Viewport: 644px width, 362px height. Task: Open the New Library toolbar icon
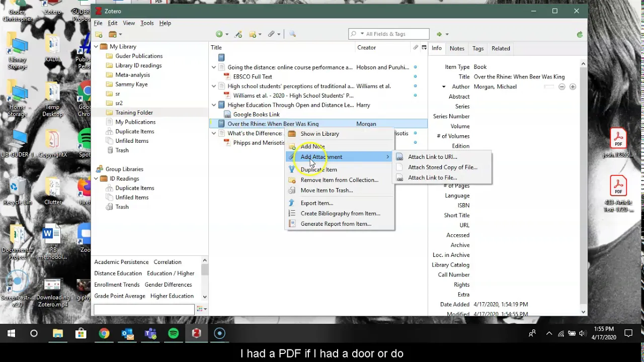click(x=113, y=34)
